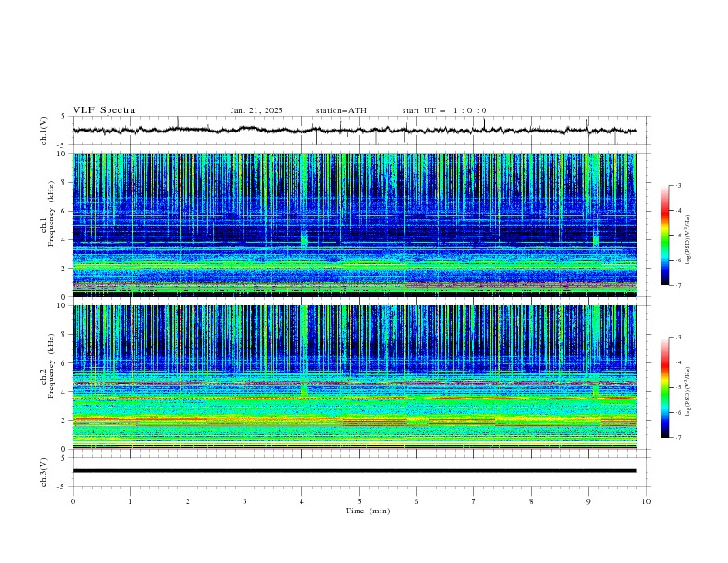Image resolution: width=728 pixels, height=563 pixels.
Task: Click the "10" tick on Time axis
Action: coord(646,501)
